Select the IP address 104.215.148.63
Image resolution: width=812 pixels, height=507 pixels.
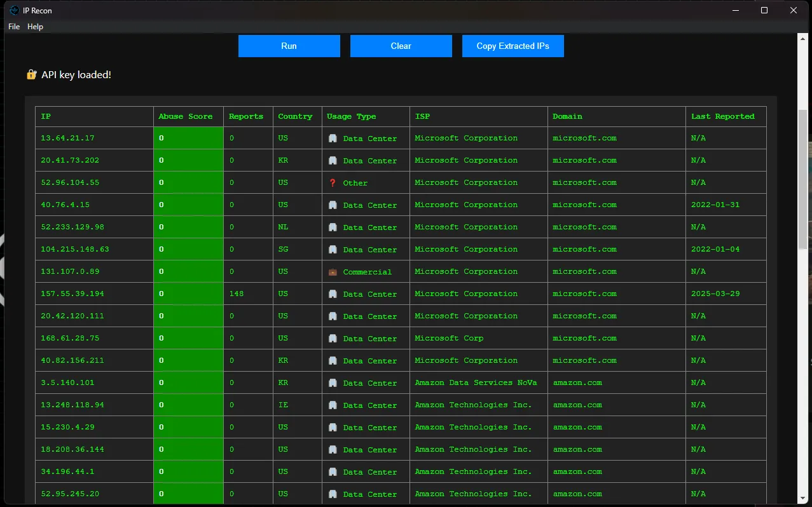point(75,249)
